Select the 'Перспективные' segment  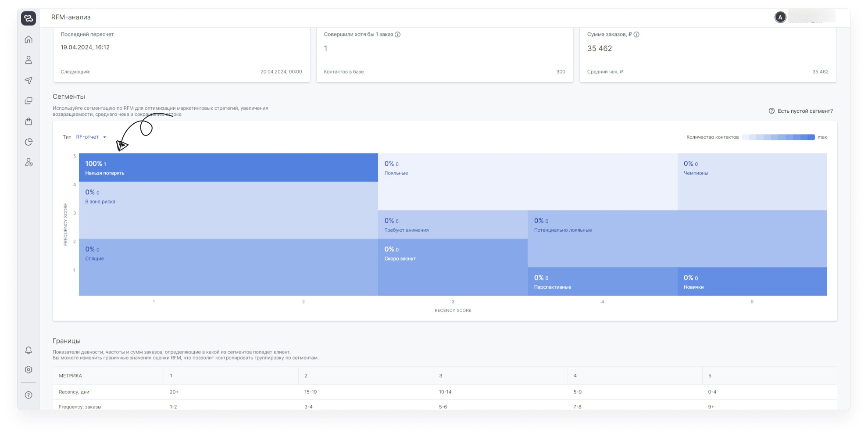[x=603, y=282]
